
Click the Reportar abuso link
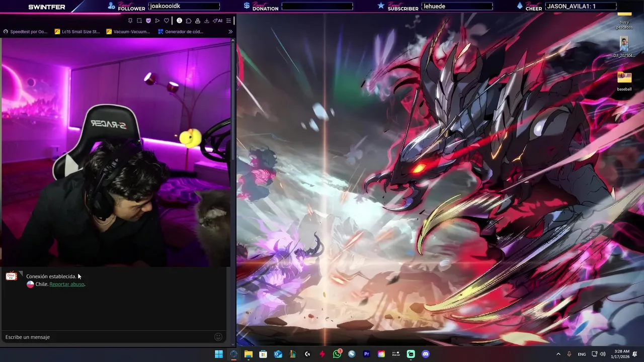point(67,284)
